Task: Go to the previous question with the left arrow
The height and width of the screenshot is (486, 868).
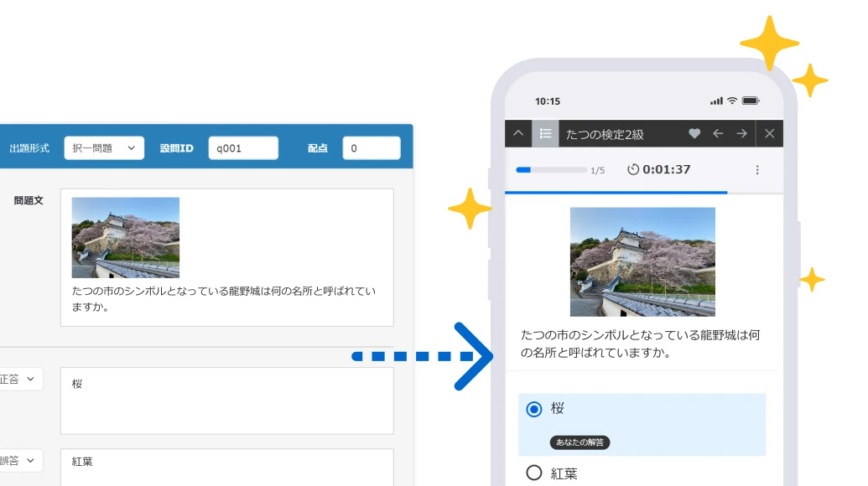Action: tap(718, 133)
